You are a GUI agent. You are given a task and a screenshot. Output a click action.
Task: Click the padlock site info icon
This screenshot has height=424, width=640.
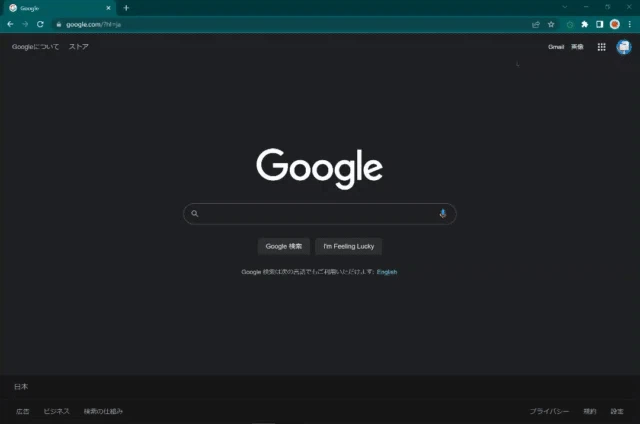(59, 24)
